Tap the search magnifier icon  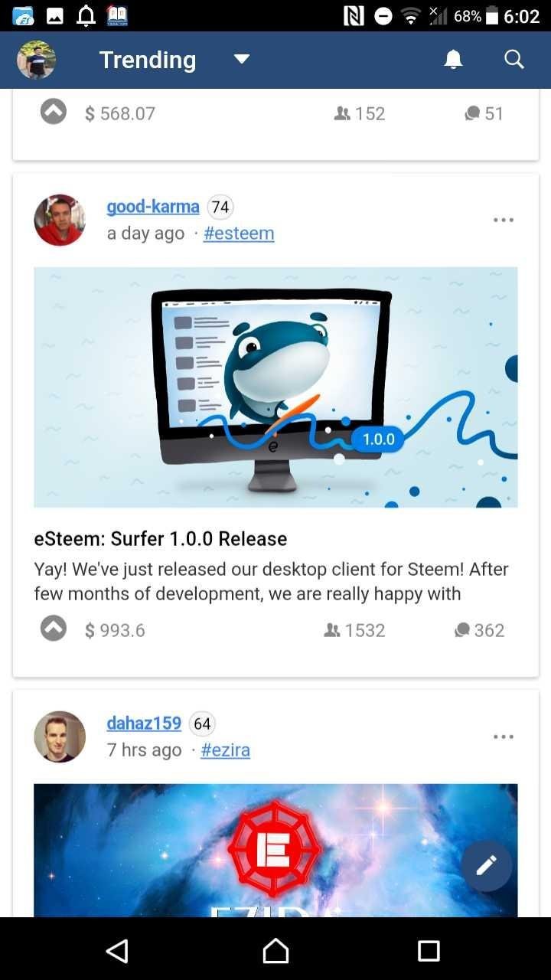(x=514, y=60)
